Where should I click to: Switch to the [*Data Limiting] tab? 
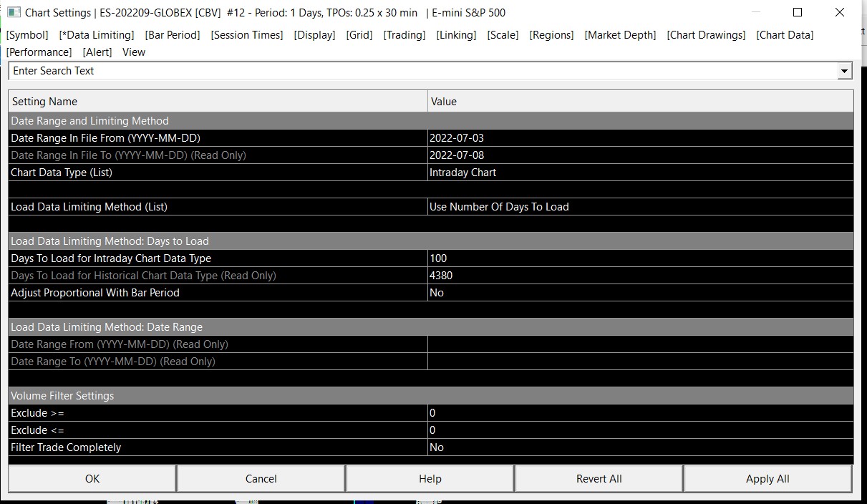97,35
